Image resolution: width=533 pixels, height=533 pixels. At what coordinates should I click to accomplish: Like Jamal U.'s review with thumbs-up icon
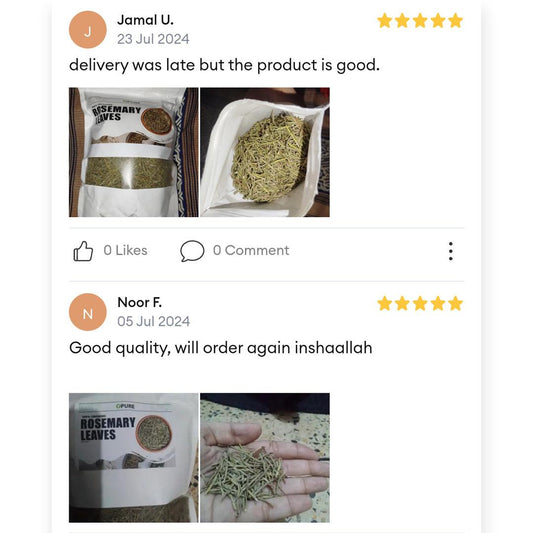coord(83,251)
